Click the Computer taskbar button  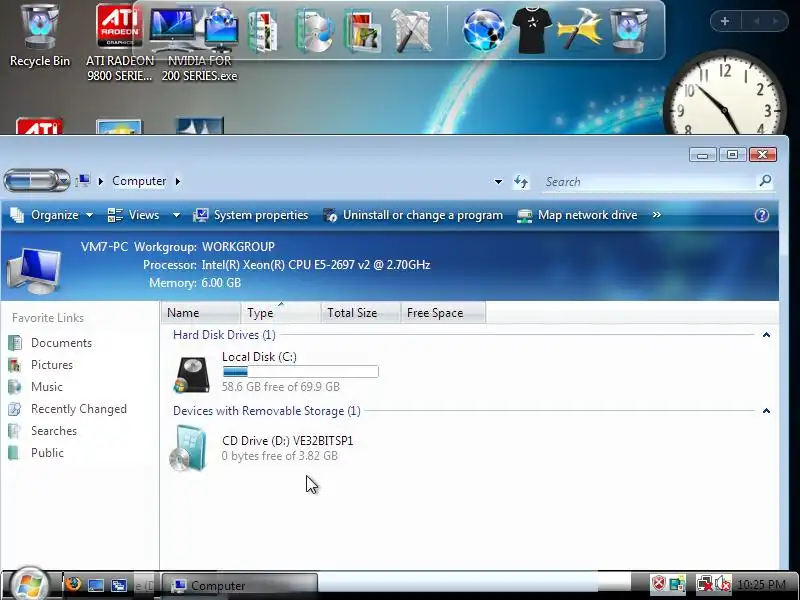click(x=240, y=585)
